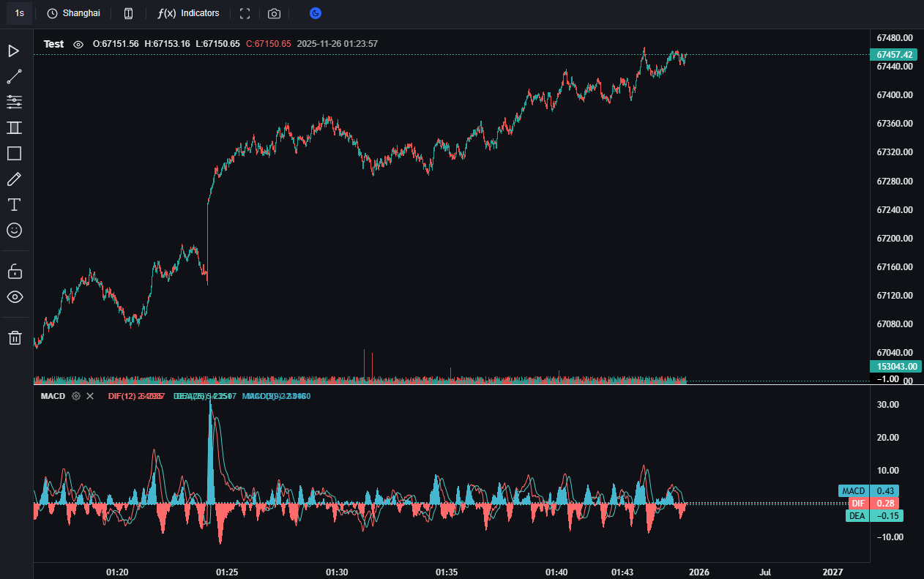Select the pencil brush tool

[14, 179]
